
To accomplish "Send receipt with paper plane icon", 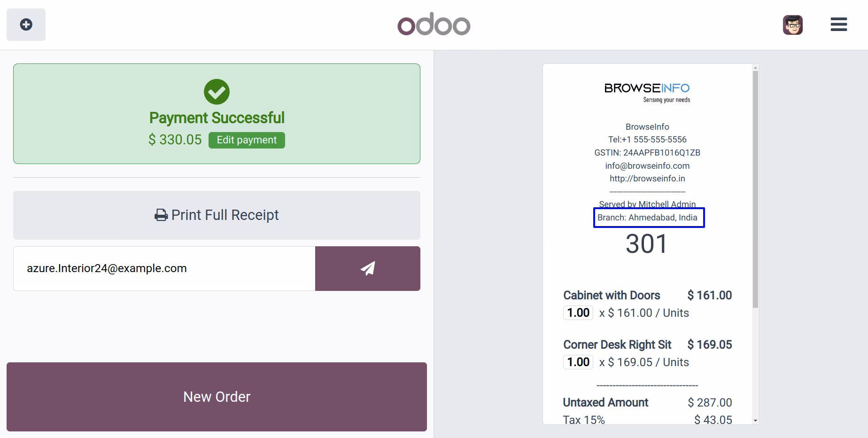I will coord(367,268).
